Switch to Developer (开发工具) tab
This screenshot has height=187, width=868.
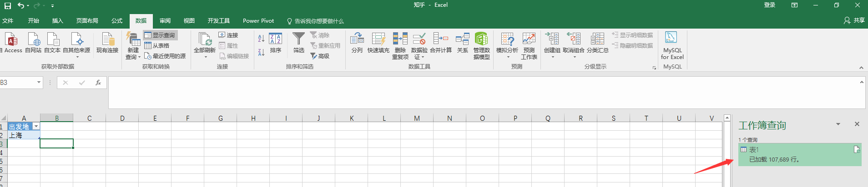(219, 21)
